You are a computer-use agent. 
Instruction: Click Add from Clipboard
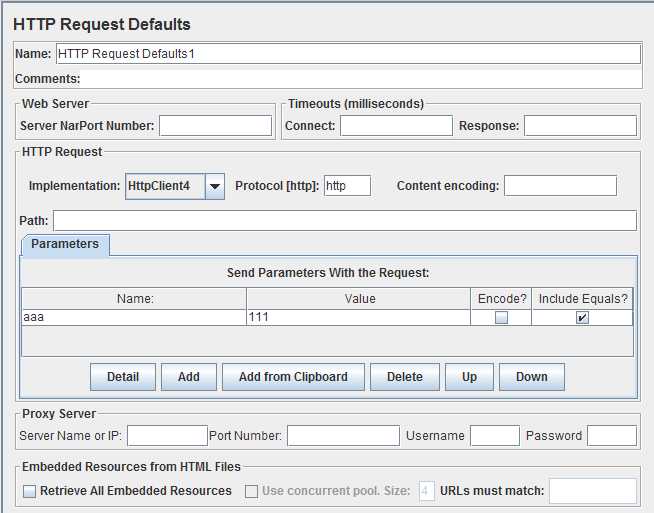pos(293,377)
